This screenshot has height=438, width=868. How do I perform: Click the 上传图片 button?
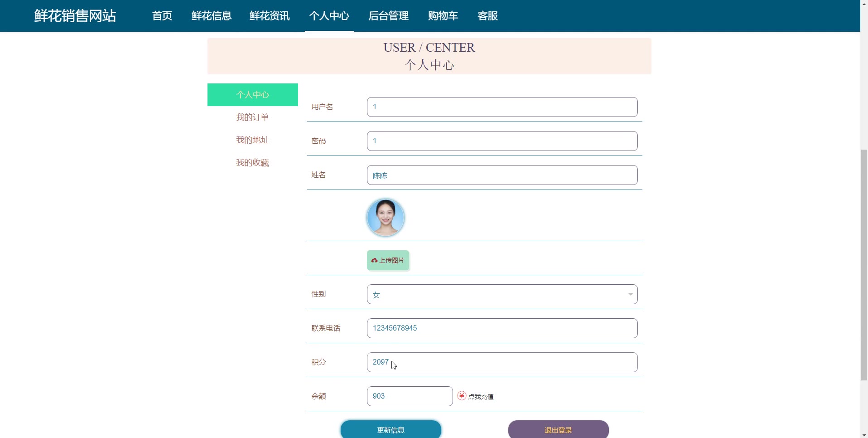[388, 260]
